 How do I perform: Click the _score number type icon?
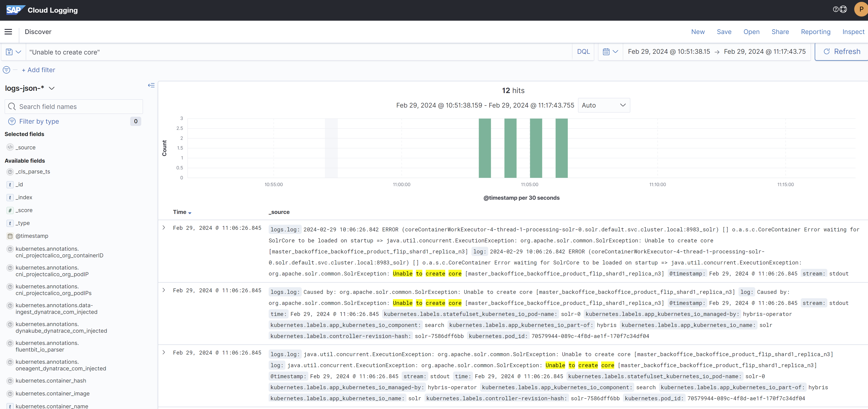point(10,210)
